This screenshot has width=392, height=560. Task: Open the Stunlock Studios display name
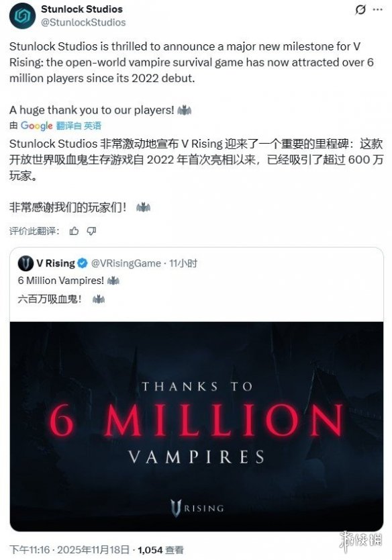pos(82,9)
